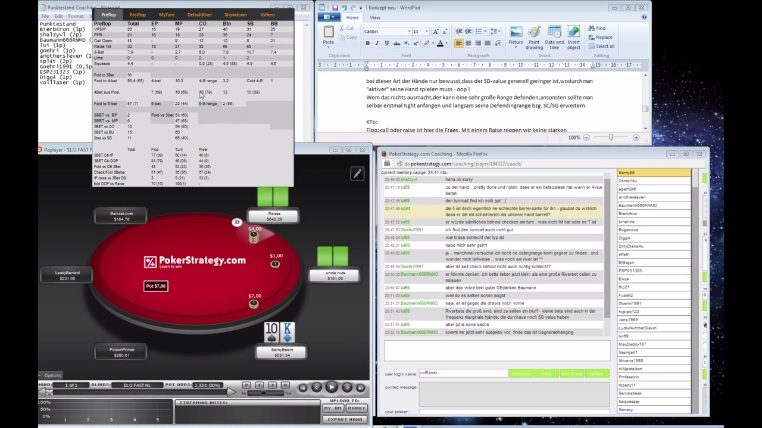Click Replace in WordPad Editing group
This screenshot has height=428, width=762.
pos(601,37)
